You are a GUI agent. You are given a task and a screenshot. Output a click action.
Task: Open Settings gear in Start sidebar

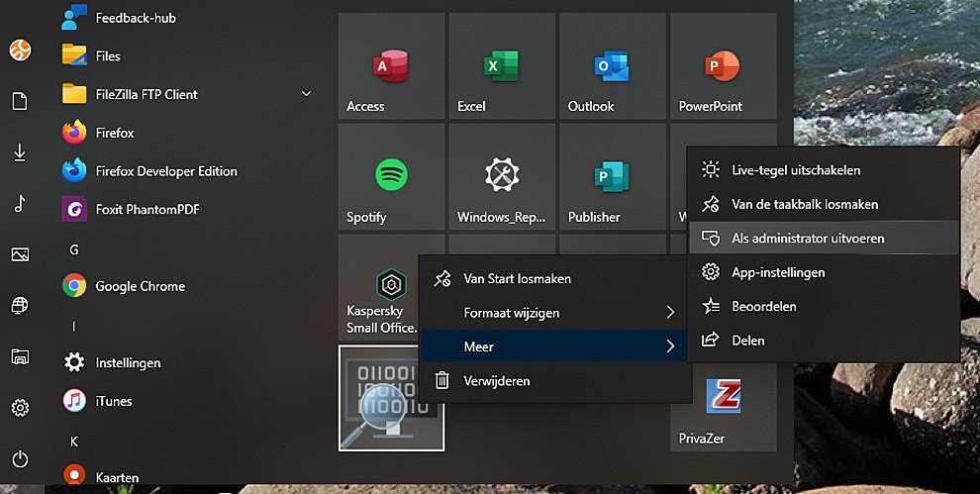point(20,408)
